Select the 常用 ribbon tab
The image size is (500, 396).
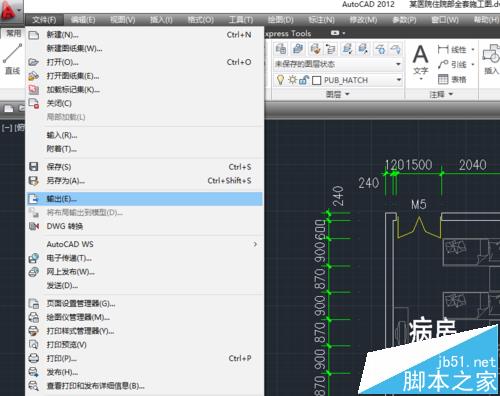(13, 33)
